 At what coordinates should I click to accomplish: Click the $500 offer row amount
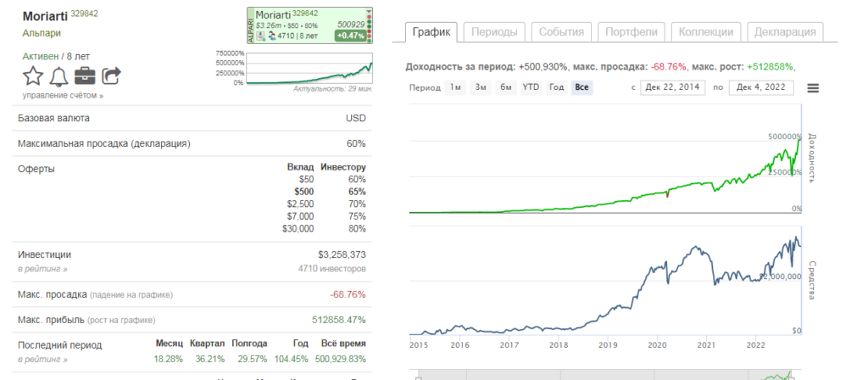click(x=304, y=192)
